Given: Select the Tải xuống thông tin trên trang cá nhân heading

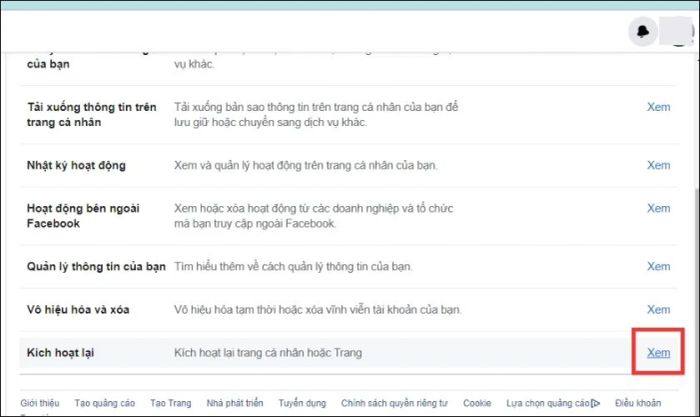Looking at the screenshot, I should tap(92, 114).
